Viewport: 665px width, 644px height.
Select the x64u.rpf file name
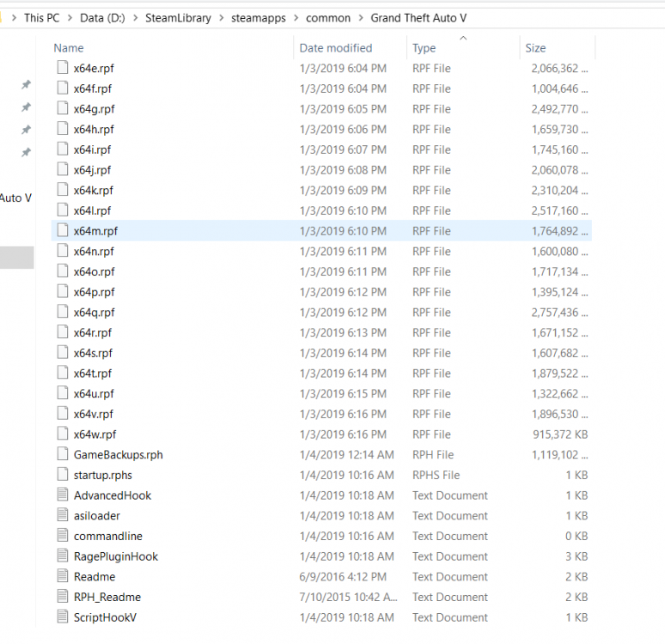click(x=94, y=393)
